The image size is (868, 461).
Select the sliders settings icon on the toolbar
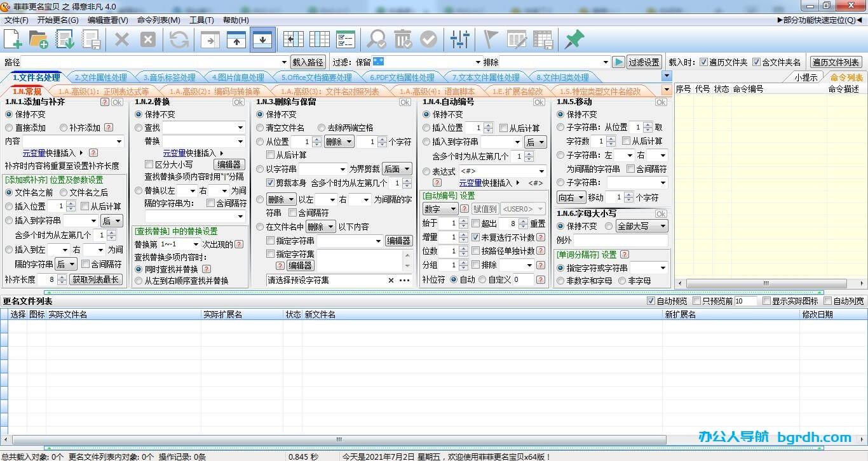pyautogui.click(x=461, y=39)
